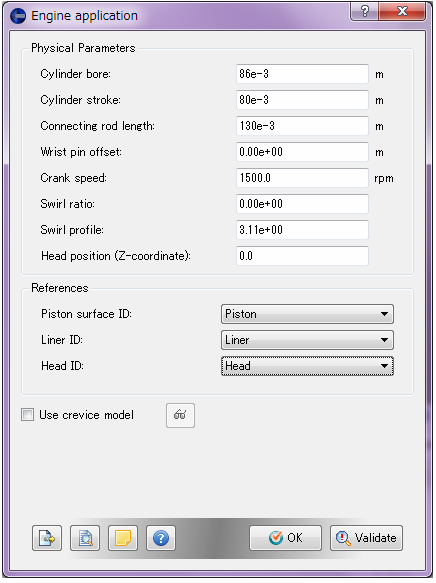Click the Crank speed rpm field
Image resolution: width=436 pixels, height=583 pixels.
tap(302, 178)
